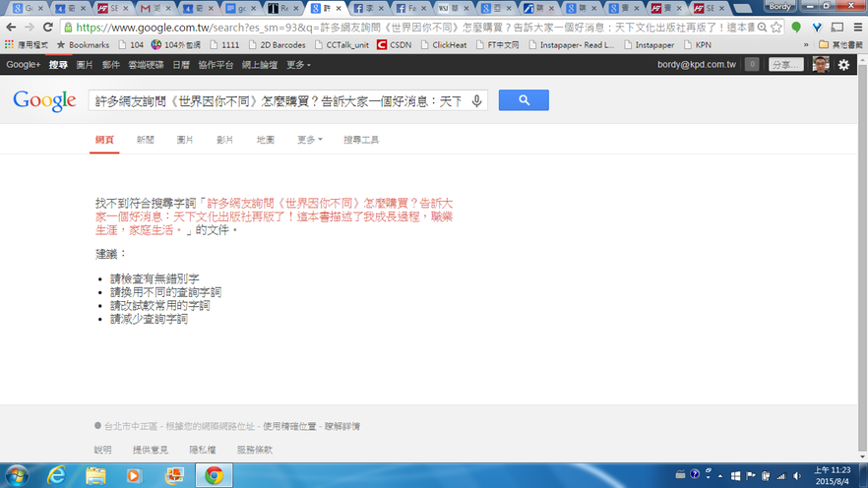Viewport: 868px width, 488px height.
Task: Switch to the 地圖 results tab
Action: (265, 140)
